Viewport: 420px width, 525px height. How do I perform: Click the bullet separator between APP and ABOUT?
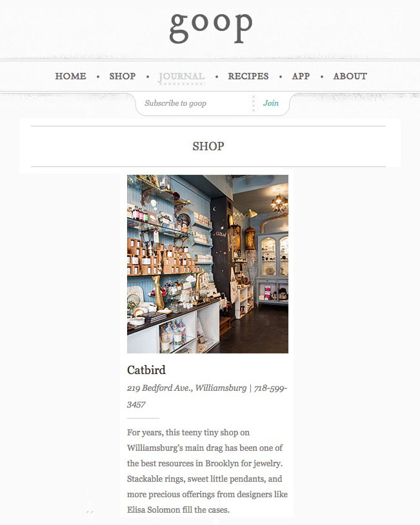point(321,77)
